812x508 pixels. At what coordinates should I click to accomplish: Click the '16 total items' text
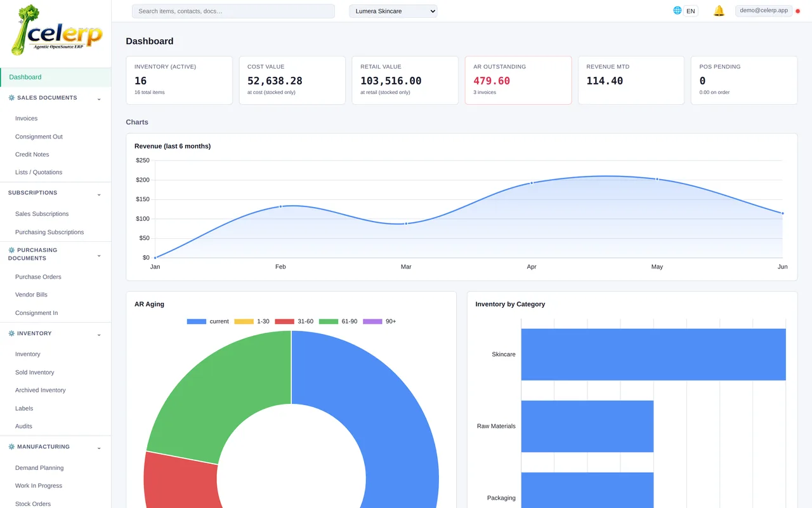(x=150, y=93)
